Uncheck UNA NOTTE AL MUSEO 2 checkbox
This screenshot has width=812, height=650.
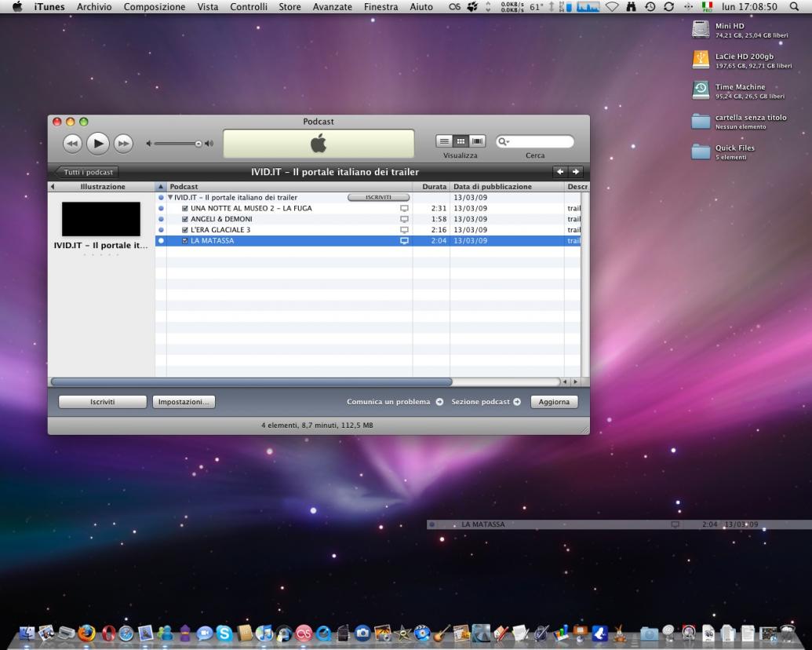pyautogui.click(x=185, y=208)
